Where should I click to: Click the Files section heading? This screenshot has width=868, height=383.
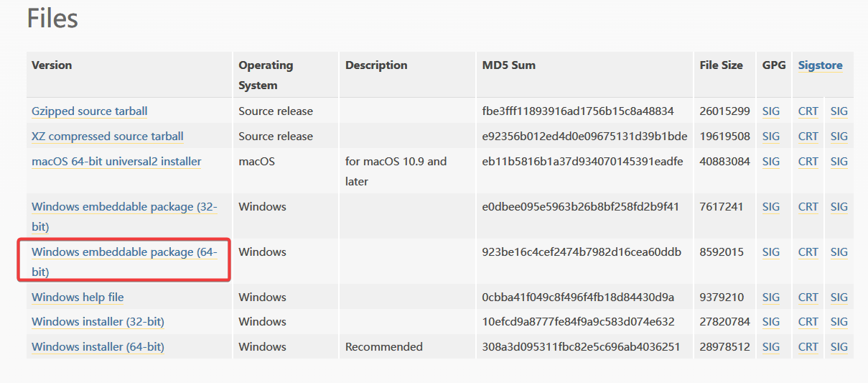[52, 19]
